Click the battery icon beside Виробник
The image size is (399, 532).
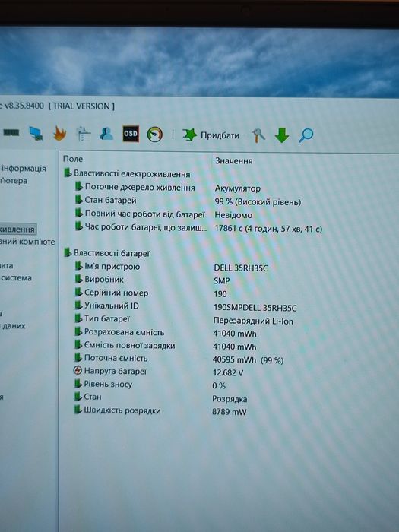pos(78,279)
